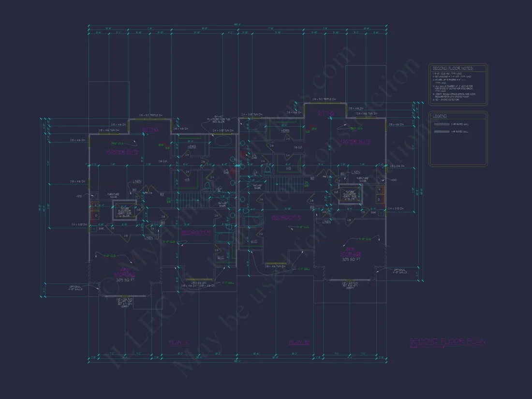The image size is (532, 399).
Task: Click the staircase symbol in left unit
Action: coord(190,199)
